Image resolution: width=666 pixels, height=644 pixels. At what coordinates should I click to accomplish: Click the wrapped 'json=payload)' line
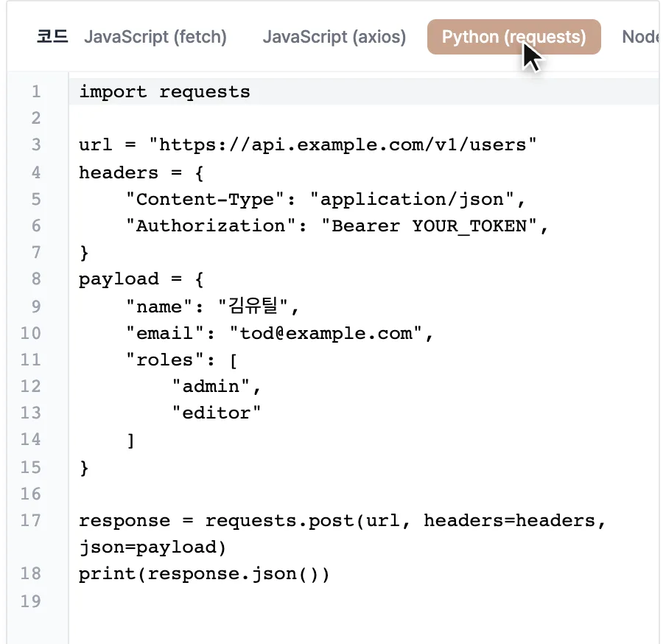[153, 547]
